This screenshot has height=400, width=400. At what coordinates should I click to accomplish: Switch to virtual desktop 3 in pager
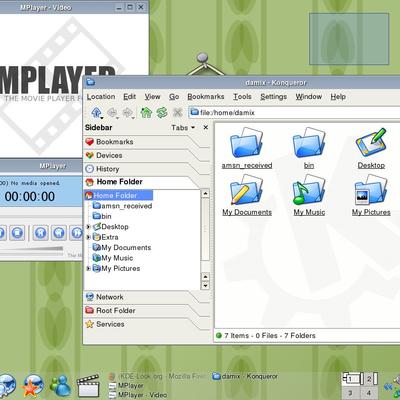(351, 392)
